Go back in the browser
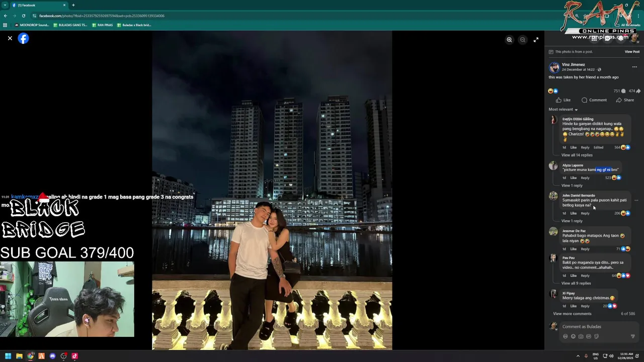Image resolution: width=644 pixels, height=362 pixels. (5, 16)
